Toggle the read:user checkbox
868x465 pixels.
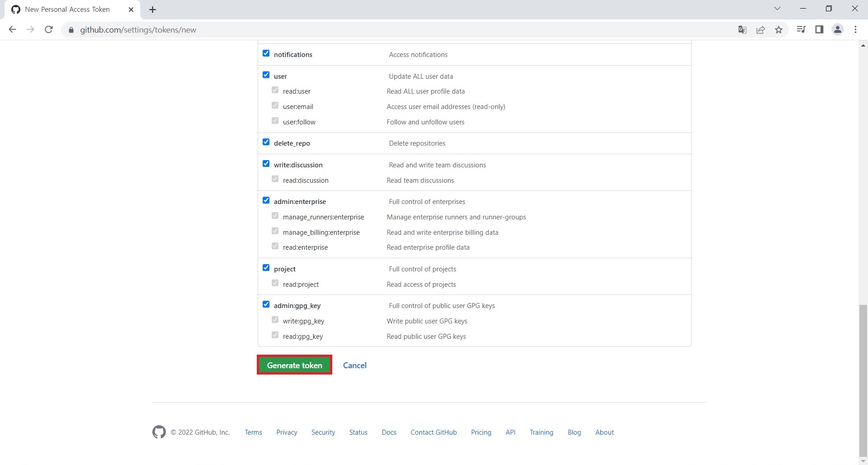275,90
